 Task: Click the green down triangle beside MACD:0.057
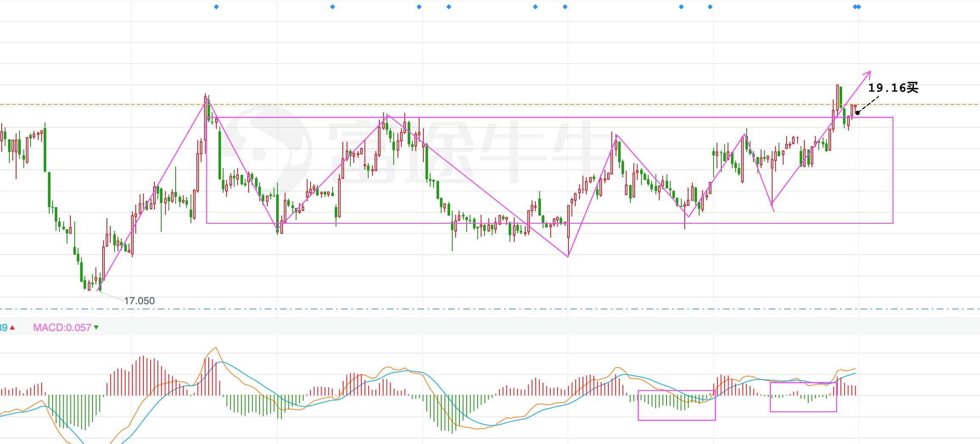coord(96,327)
